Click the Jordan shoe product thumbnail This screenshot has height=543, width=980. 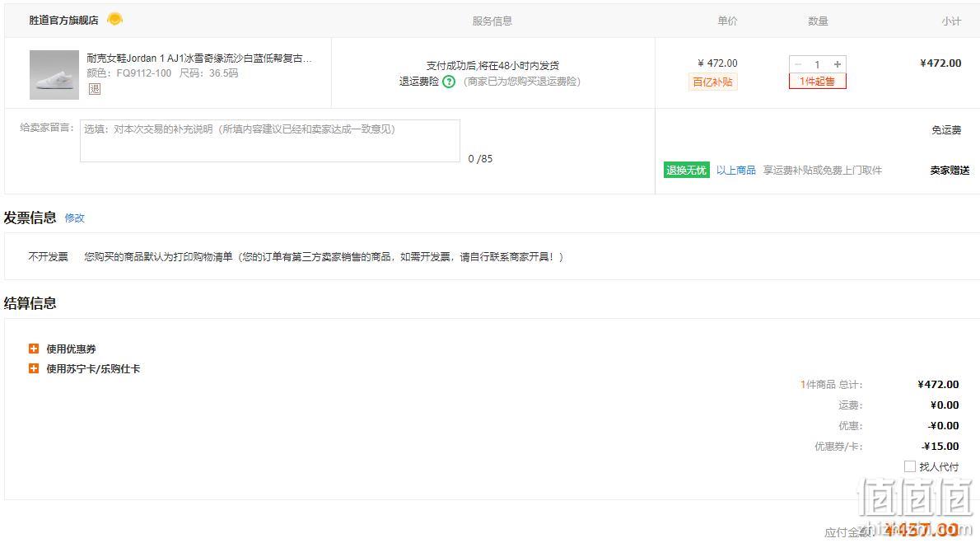pos(54,74)
